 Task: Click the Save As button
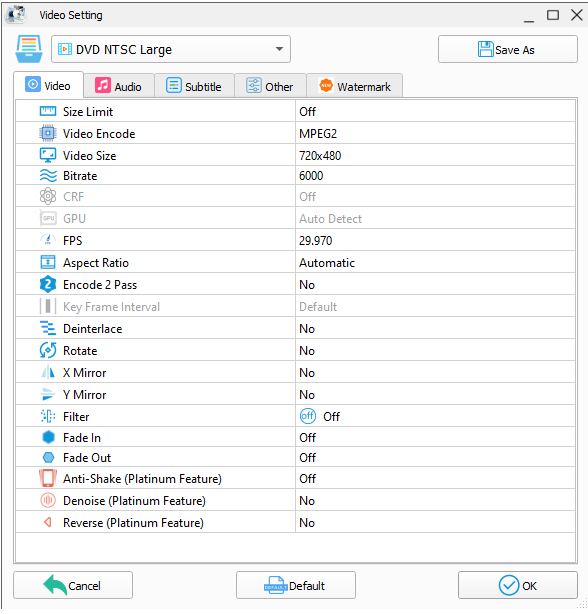point(508,49)
